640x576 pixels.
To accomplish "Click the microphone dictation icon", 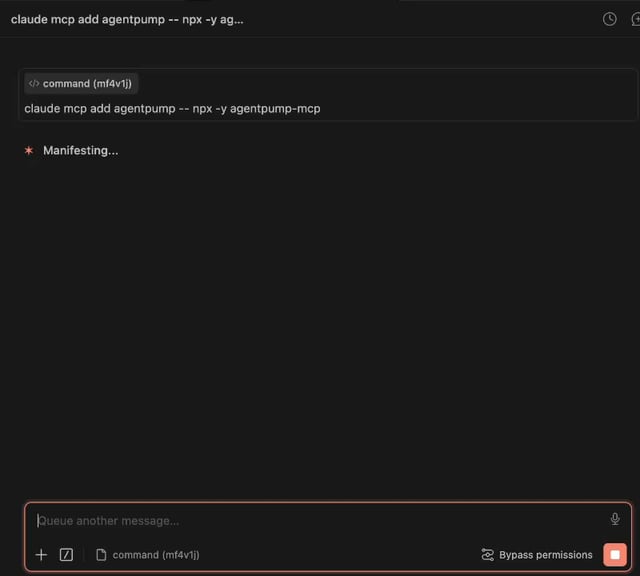I will point(615,519).
